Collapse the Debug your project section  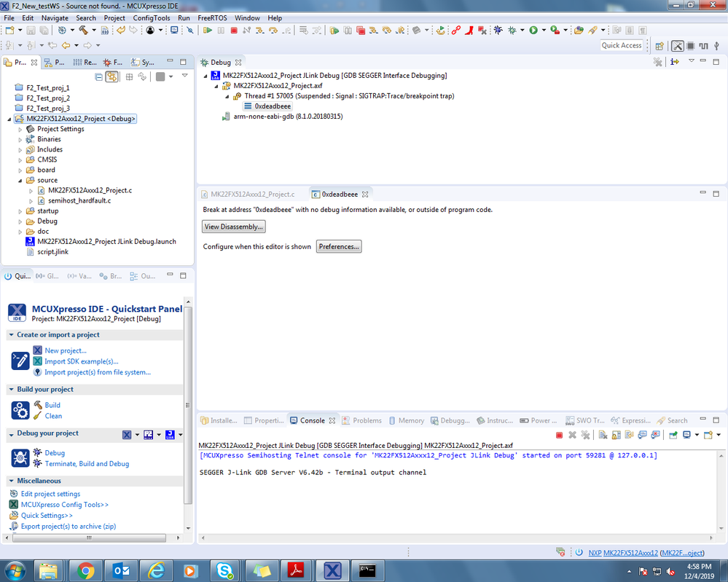[11, 434]
